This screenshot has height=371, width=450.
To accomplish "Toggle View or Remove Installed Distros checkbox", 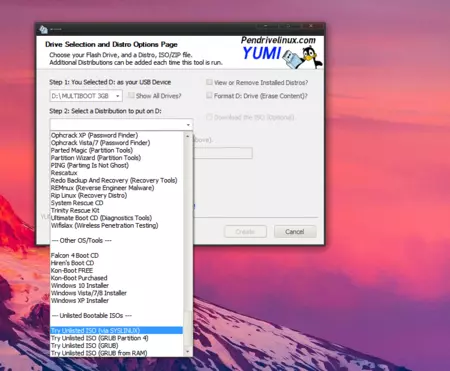I will click(209, 82).
